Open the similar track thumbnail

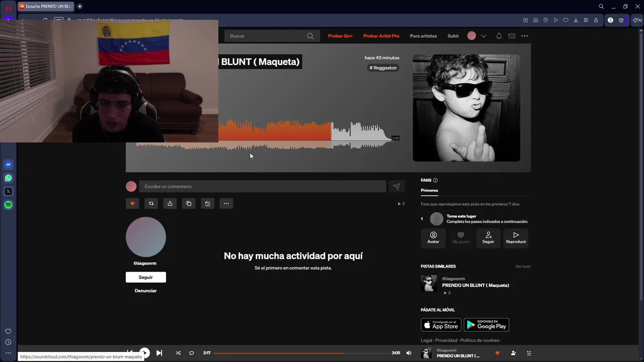pos(429,284)
